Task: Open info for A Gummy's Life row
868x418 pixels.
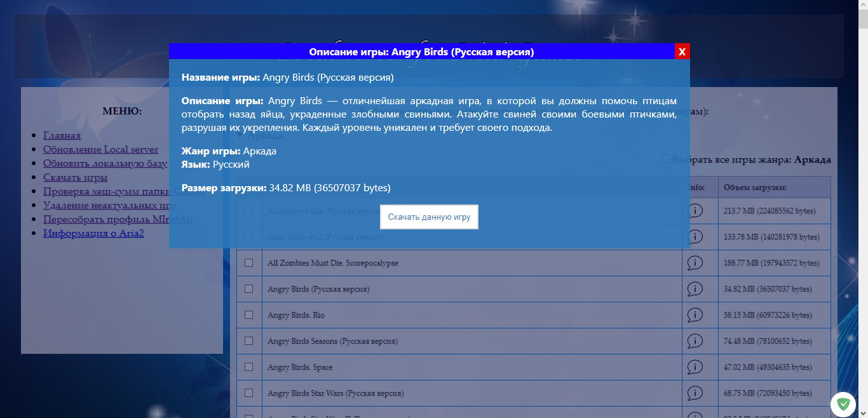Action: tap(695, 210)
